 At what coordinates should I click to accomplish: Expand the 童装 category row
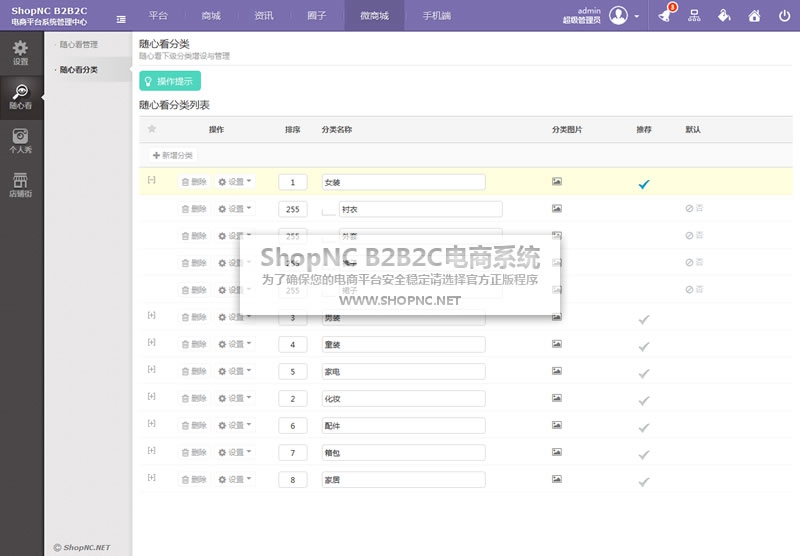pyautogui.click(x=152, y=342)
